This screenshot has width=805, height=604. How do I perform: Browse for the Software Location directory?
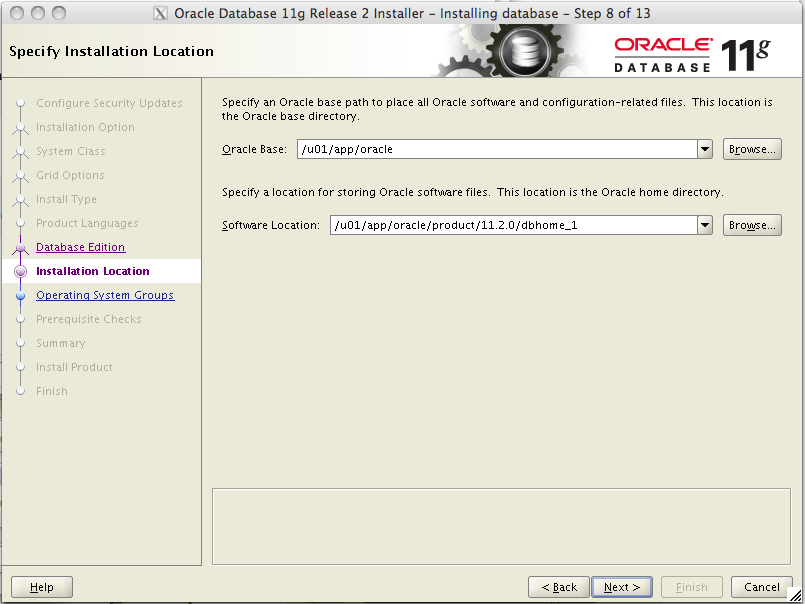point(752,225)
